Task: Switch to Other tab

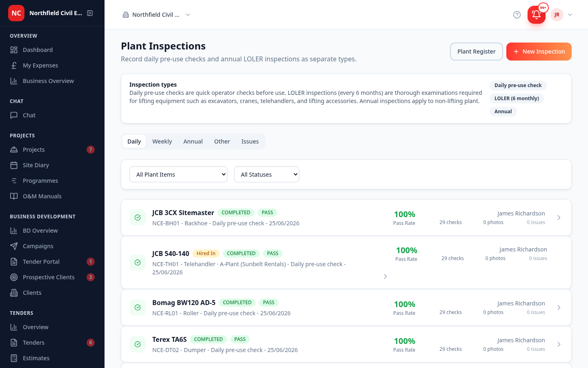Action: pyautogui.click(x=222, y=141)
